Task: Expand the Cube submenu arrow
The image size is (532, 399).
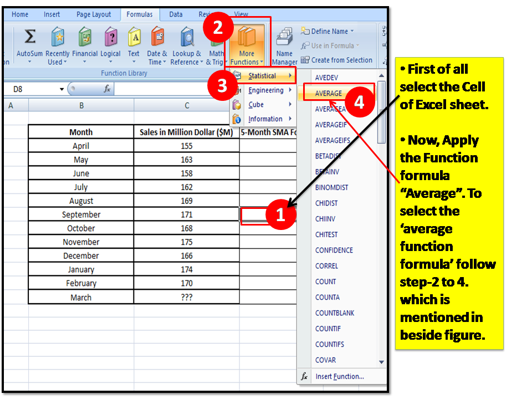Action: click(290, 104)
